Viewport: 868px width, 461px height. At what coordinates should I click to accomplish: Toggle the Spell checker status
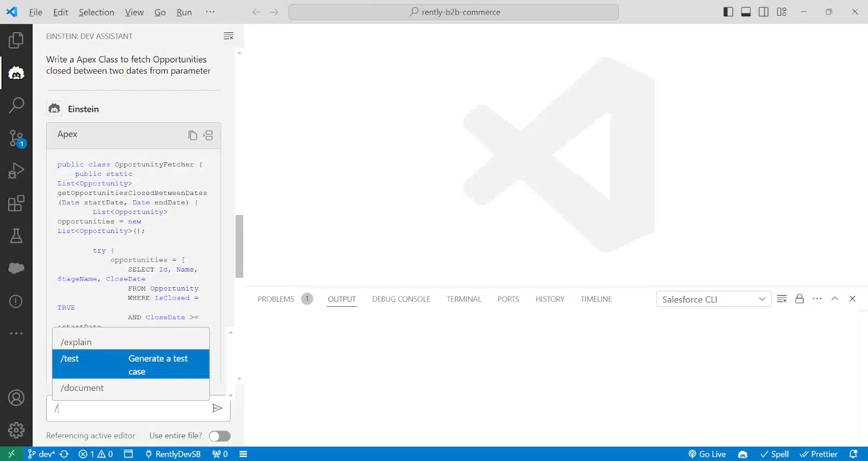pyautogui.click(x=774, y=454)
